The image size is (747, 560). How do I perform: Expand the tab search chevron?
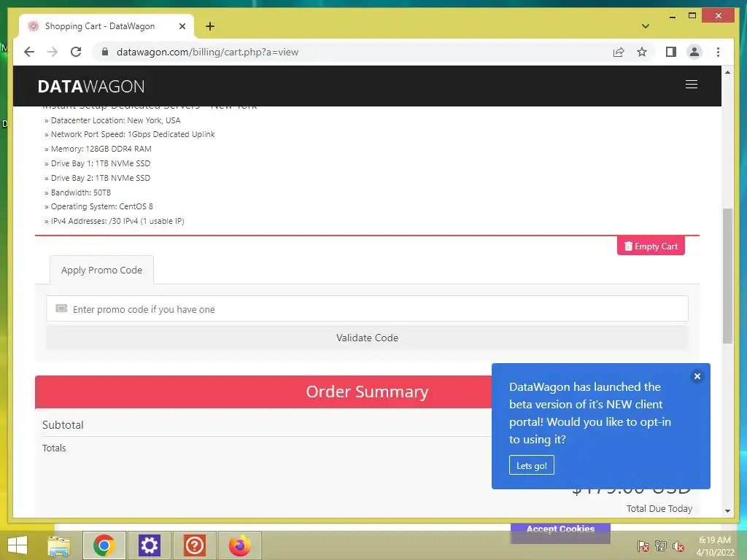click(645, 26)
